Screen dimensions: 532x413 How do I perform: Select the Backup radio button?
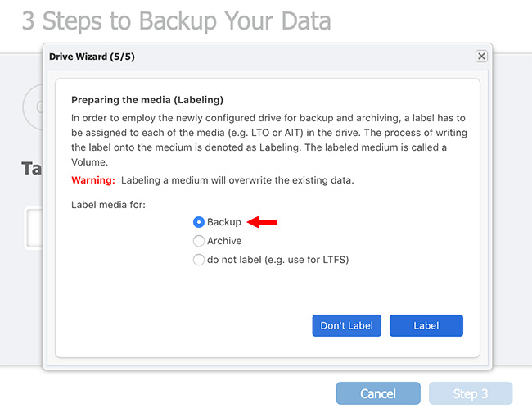(199, 222)
